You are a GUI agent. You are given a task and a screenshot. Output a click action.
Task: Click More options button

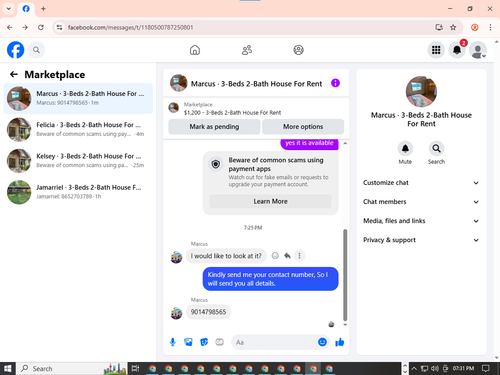click(x=303, y=127)
